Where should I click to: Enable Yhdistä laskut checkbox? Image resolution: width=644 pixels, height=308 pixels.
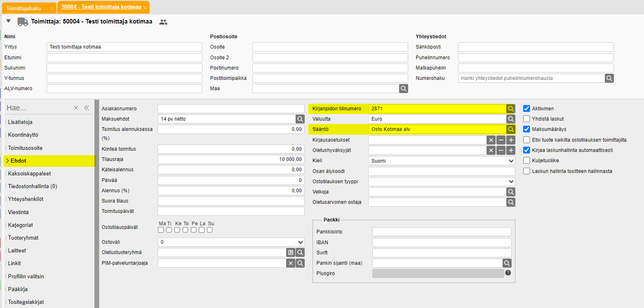click(x=526, y=119)
